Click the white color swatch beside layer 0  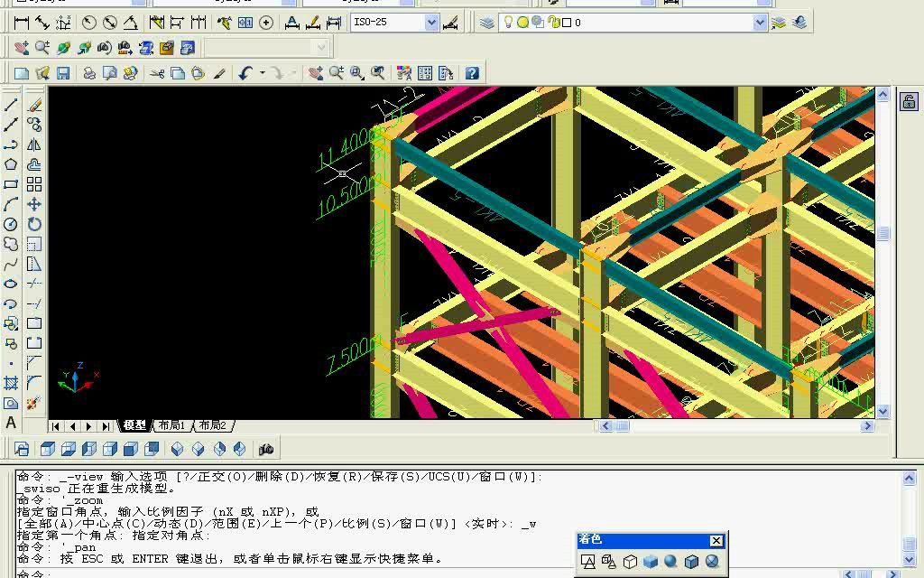[567, 22]
